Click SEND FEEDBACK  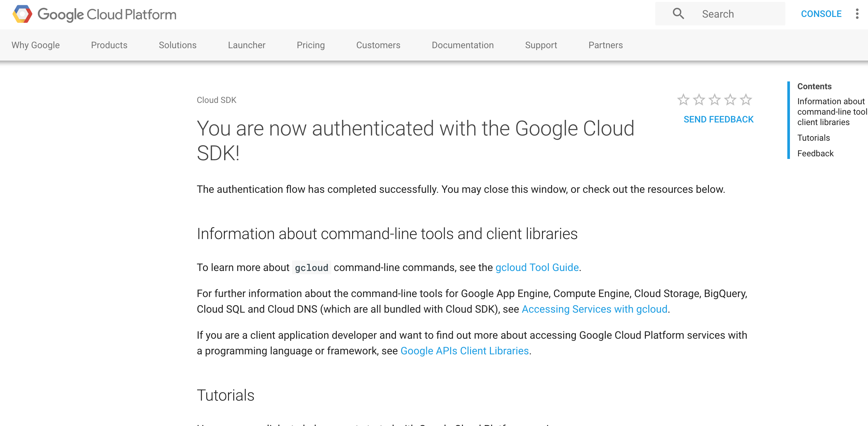click(718, 120)
